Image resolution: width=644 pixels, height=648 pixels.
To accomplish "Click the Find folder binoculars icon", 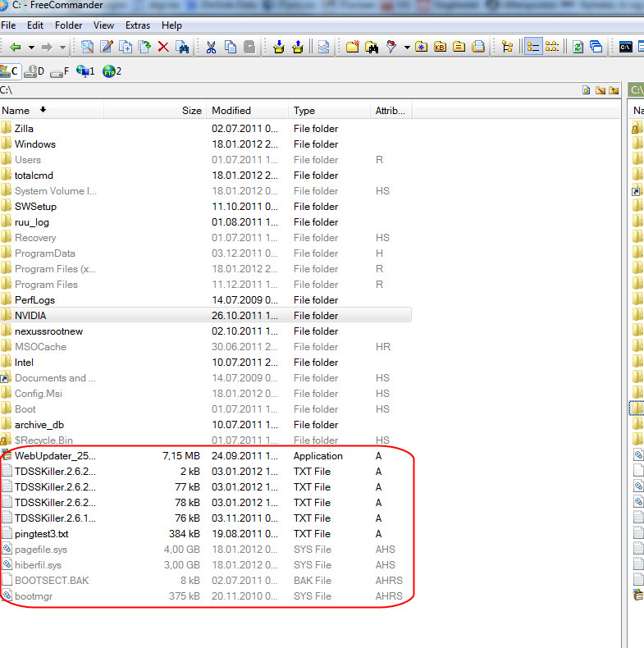I will (372, 47).
